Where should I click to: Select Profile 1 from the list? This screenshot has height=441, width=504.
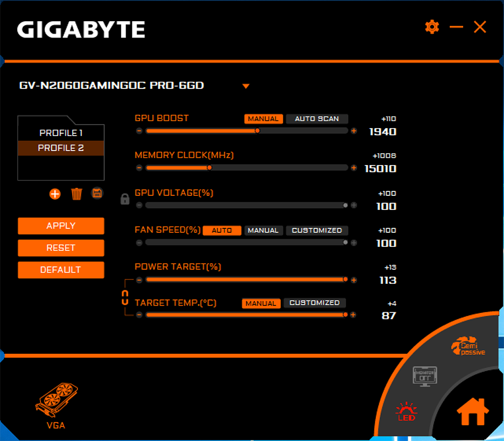coord(61,133)
